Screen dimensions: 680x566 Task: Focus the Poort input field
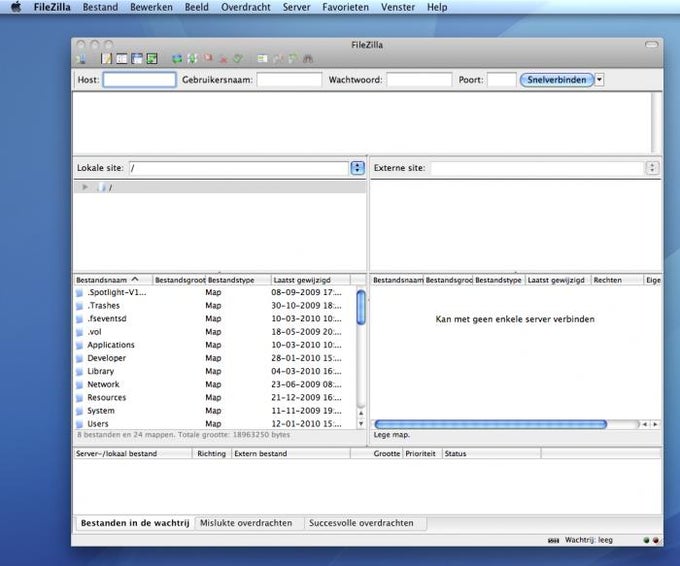tap(502, 80)
